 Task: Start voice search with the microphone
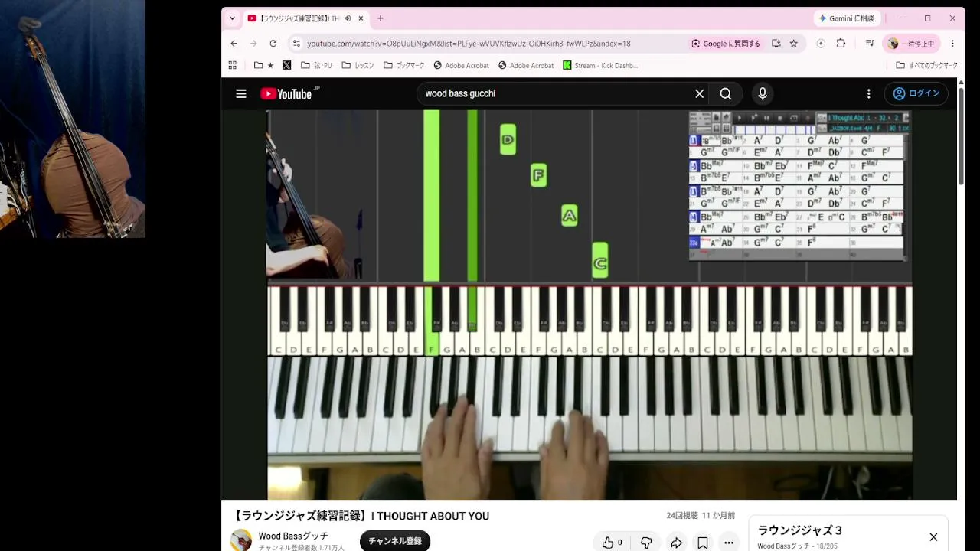click(x=762, y=93)
